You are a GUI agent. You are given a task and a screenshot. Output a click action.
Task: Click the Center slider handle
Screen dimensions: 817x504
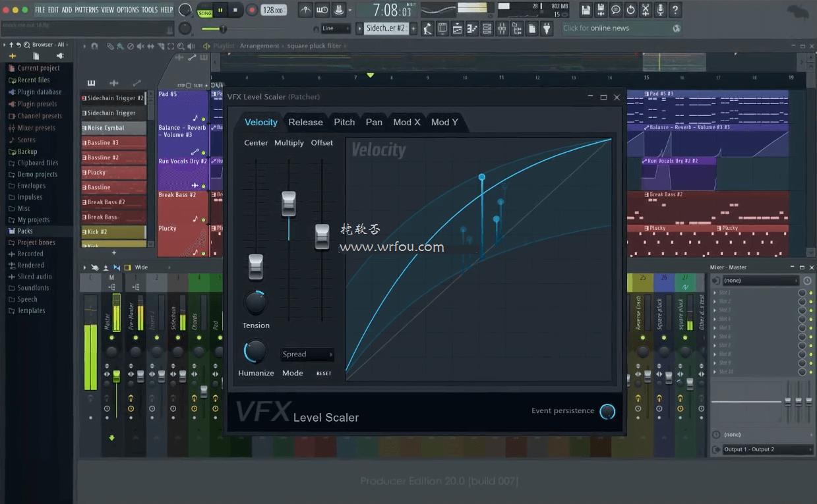tap(256, 267)
